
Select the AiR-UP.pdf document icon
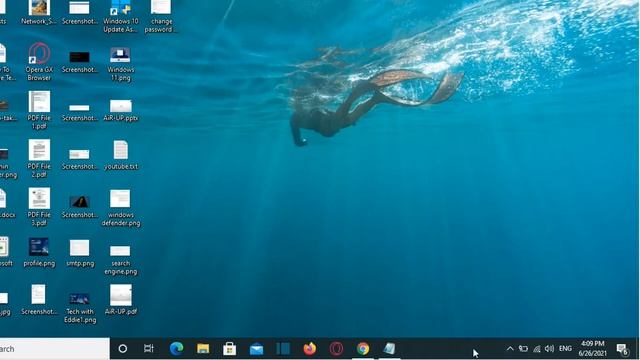point(121,300)
